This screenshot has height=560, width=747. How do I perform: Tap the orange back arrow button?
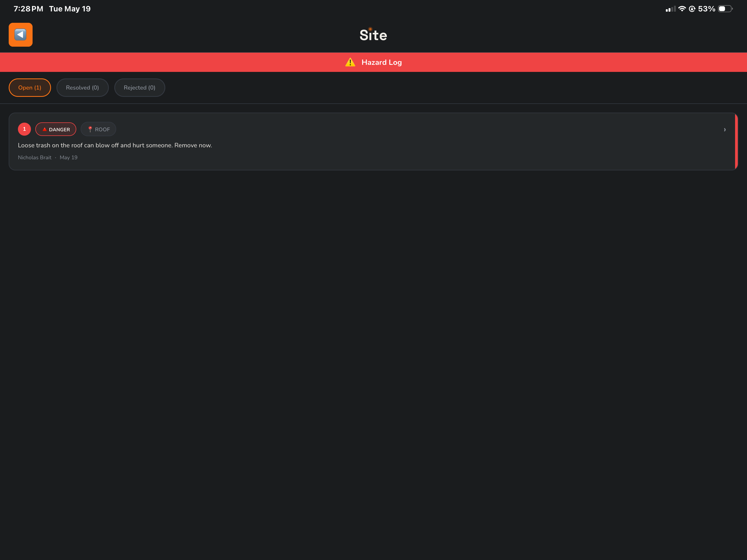click(21, 35)
